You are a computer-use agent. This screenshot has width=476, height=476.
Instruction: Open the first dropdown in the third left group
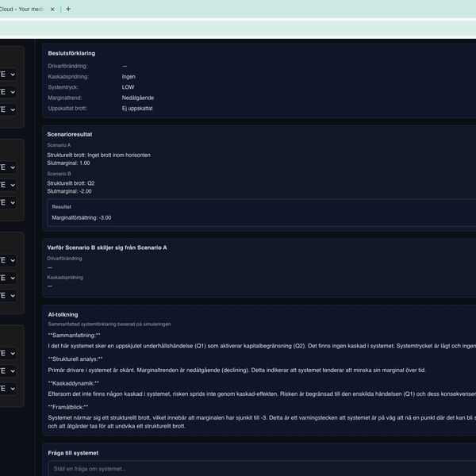7,260
